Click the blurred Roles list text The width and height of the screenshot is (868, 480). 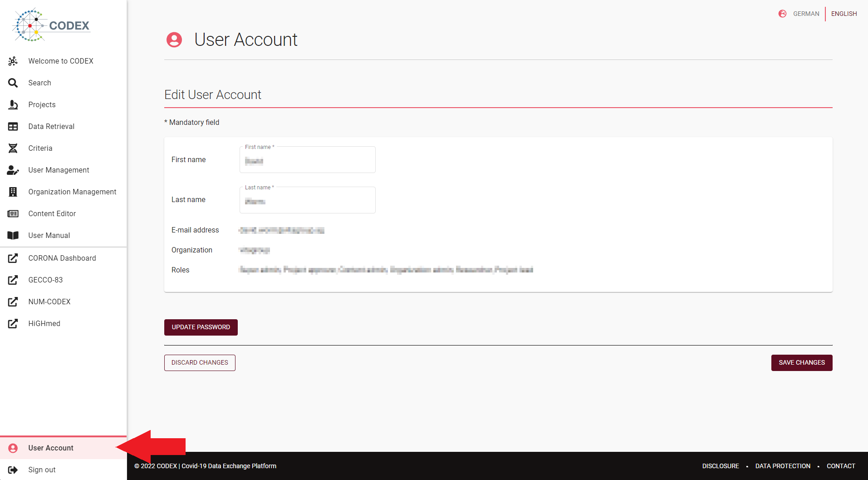click(386, 270)
